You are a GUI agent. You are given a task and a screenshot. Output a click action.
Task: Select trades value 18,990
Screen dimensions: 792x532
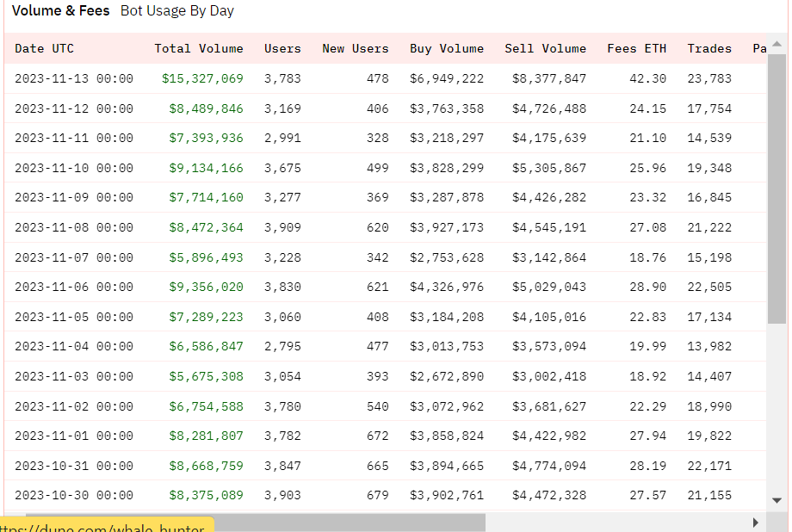709,406
